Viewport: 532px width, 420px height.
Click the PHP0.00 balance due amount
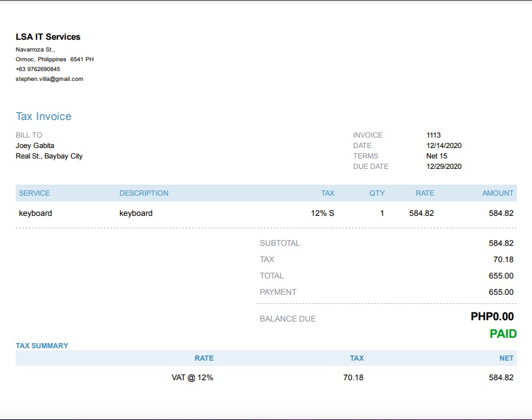coord(492,317)
